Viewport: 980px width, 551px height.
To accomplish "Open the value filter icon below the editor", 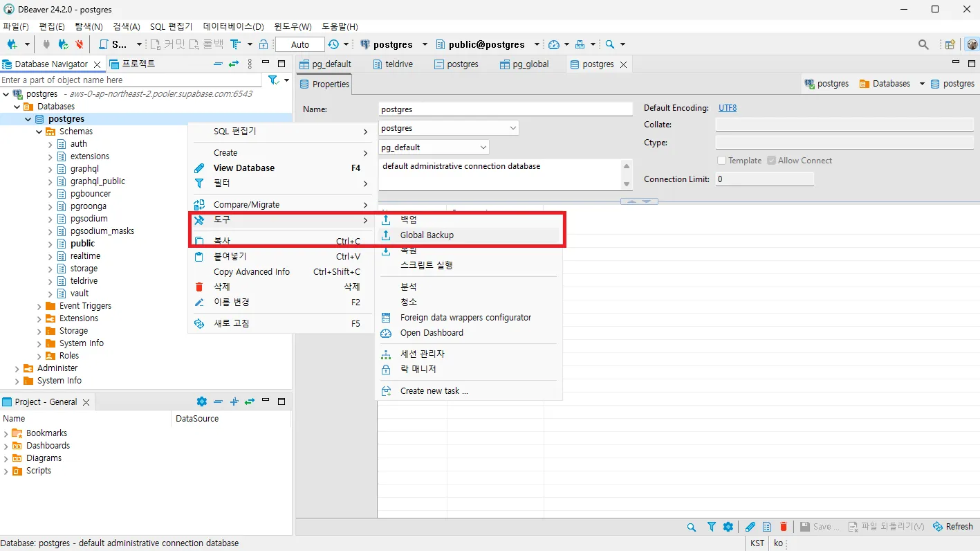I will (x=711, y=527).
